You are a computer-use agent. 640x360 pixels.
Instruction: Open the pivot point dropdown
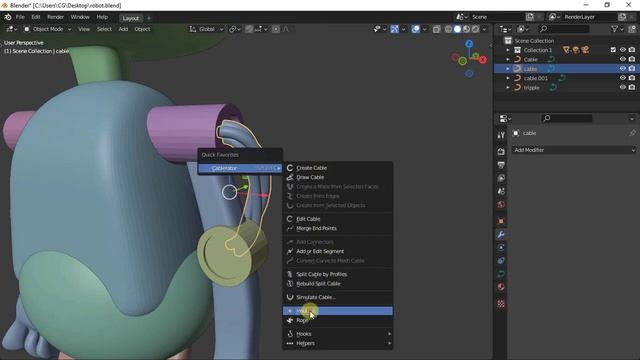pyautogui.click(x=235, y=29)
